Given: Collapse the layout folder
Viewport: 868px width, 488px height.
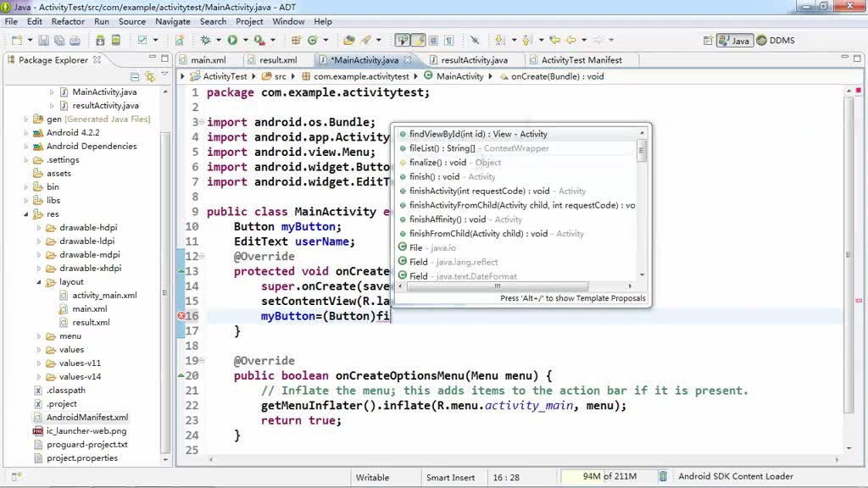Looking at the screenshot, I should [39, 282].
